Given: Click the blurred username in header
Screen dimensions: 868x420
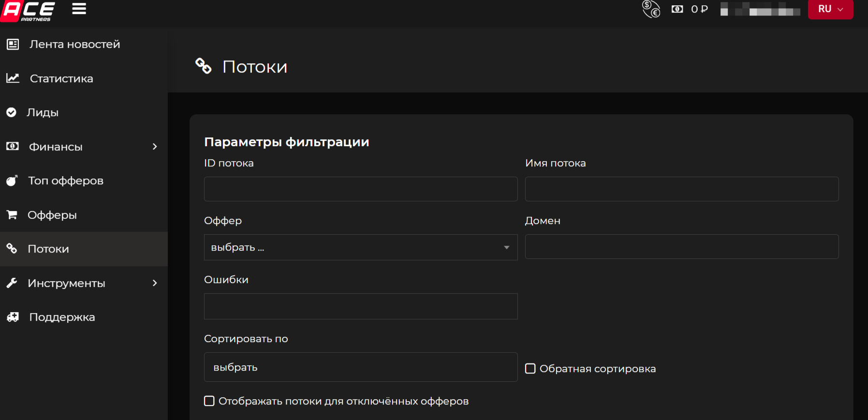Looking at the screenshot, I should pyautogui.click(x=760, y=9).
